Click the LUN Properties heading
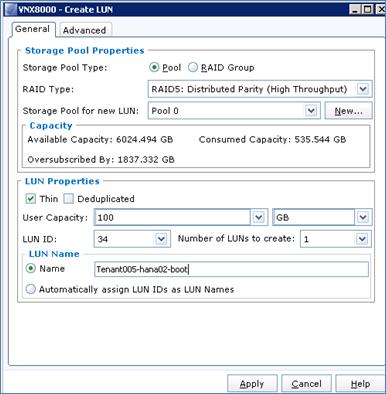The height and width of the screenshot is (394, 386). click(x=62, y=181)
